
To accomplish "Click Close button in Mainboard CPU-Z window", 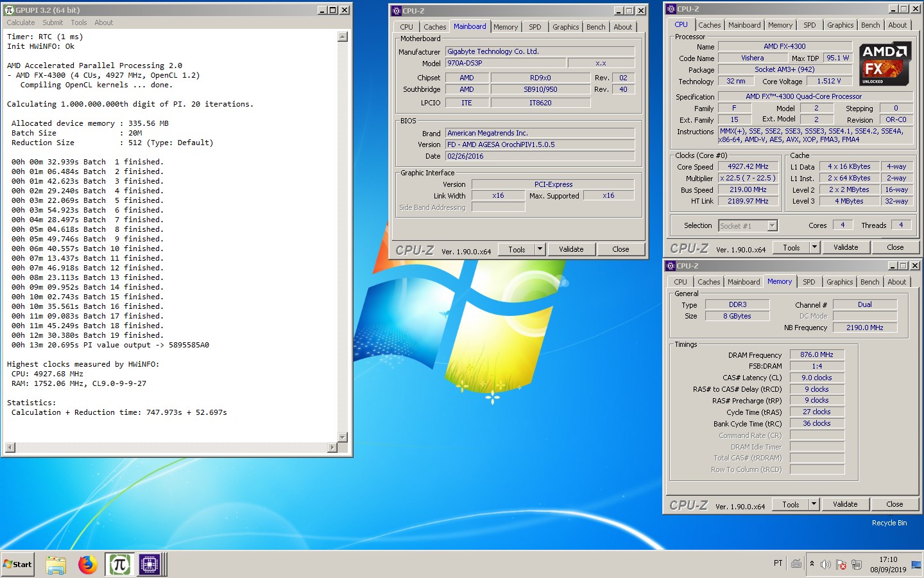I will coord(620,249).
